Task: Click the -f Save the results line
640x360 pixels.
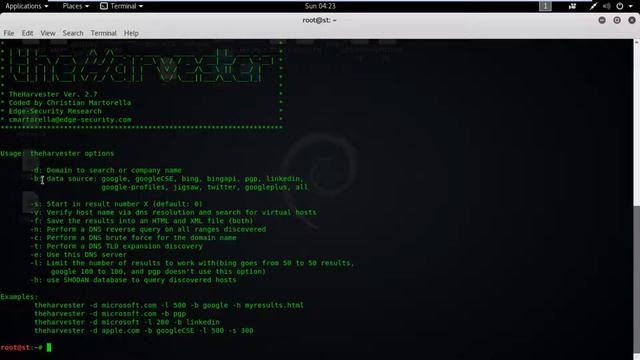Action: click(x=143, y=221)
